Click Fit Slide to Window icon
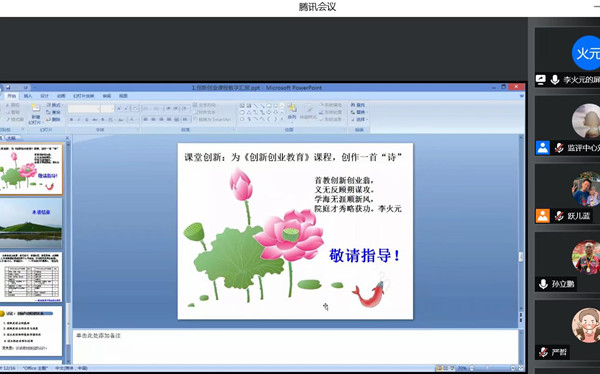This screenshot has width=600, height=374. coord(522,368)
